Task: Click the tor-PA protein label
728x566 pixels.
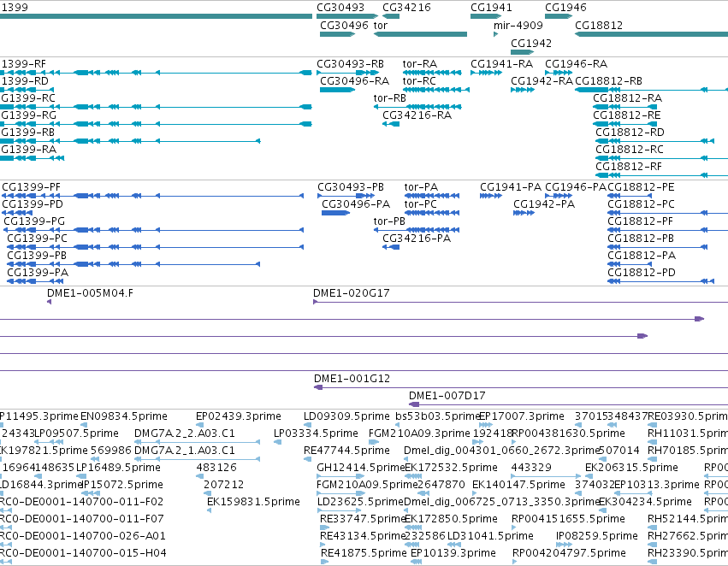Action: point(421,187)
